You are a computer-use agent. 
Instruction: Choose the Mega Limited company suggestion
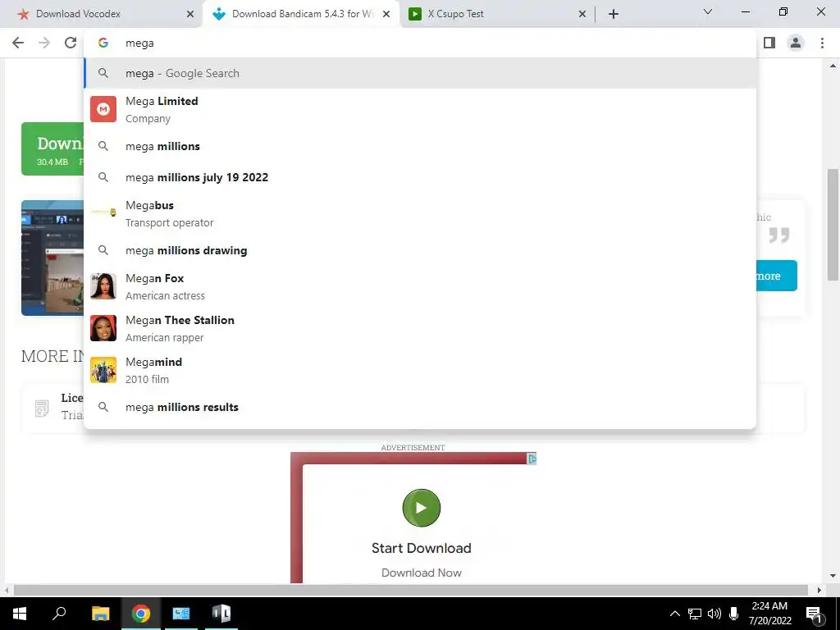point(421,109)
